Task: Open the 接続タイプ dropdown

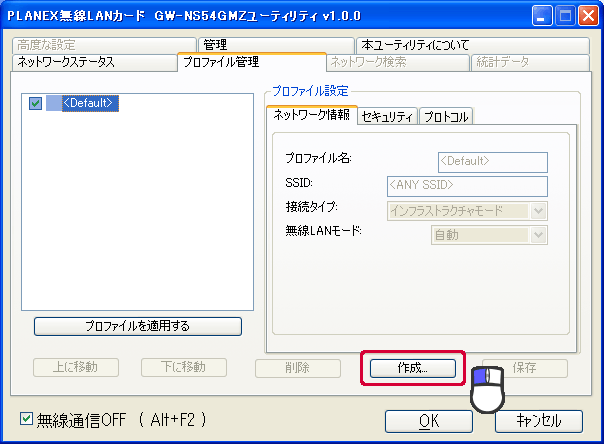Action: click(467, 211)
